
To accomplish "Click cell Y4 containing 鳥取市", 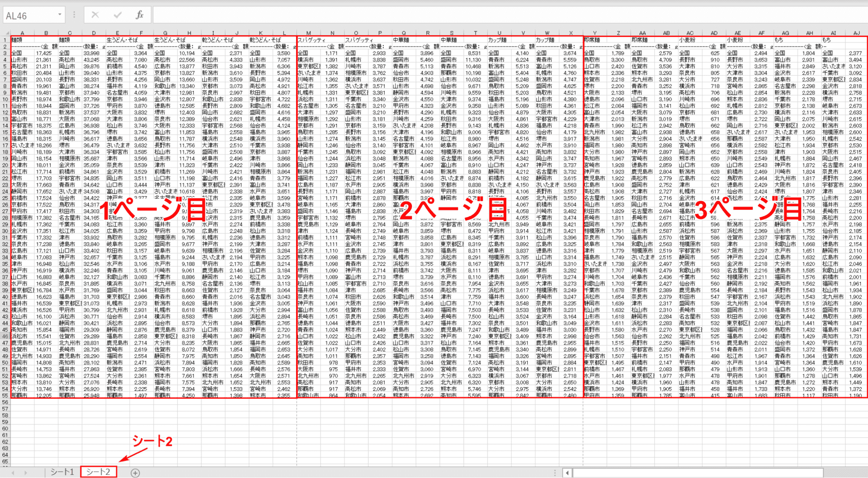I will (594, 60).
